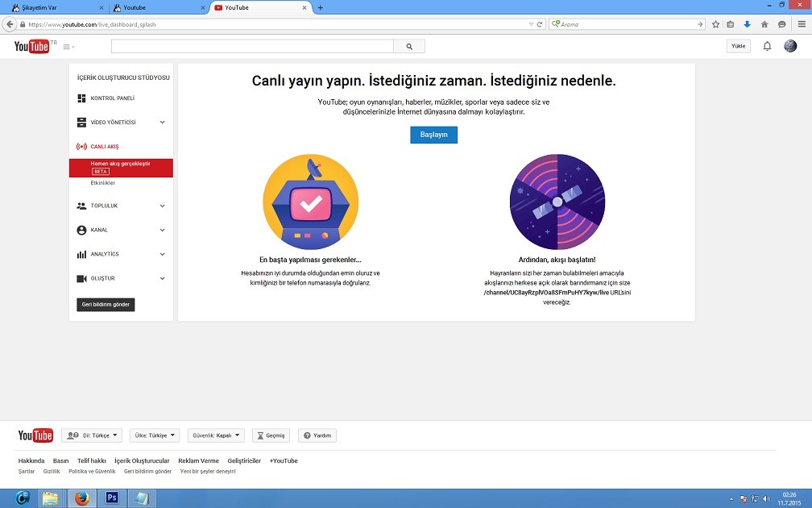Click the browser address bar
Viewport: 812px width, 508px height.
tap(275, 24)
